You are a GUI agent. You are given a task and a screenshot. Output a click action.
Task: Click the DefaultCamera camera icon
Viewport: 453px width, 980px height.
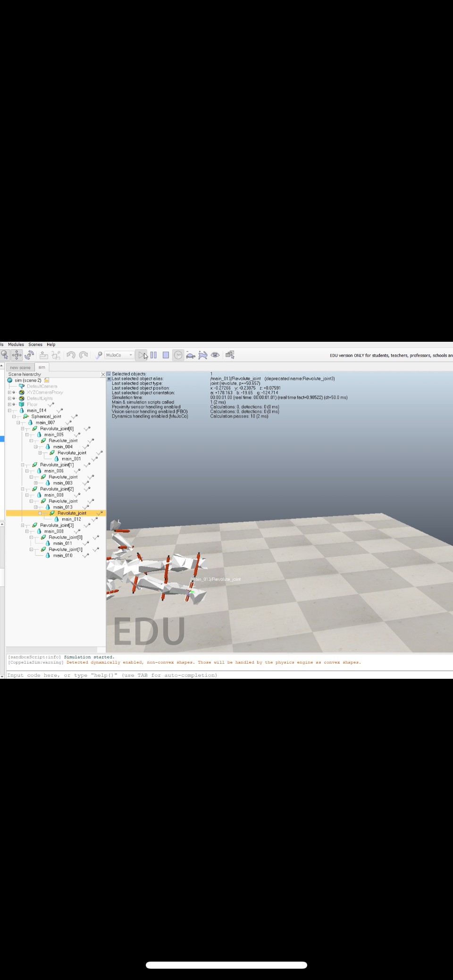(22, 386)
